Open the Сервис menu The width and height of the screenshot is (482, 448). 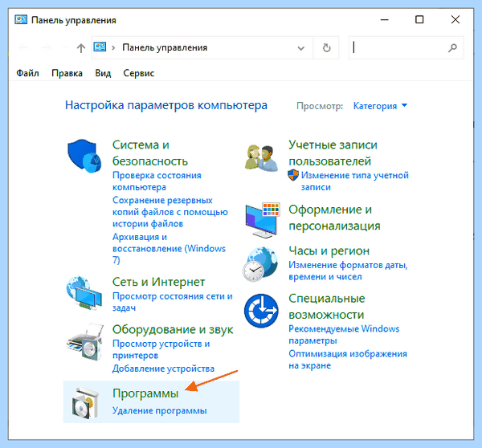coord(139,73)
